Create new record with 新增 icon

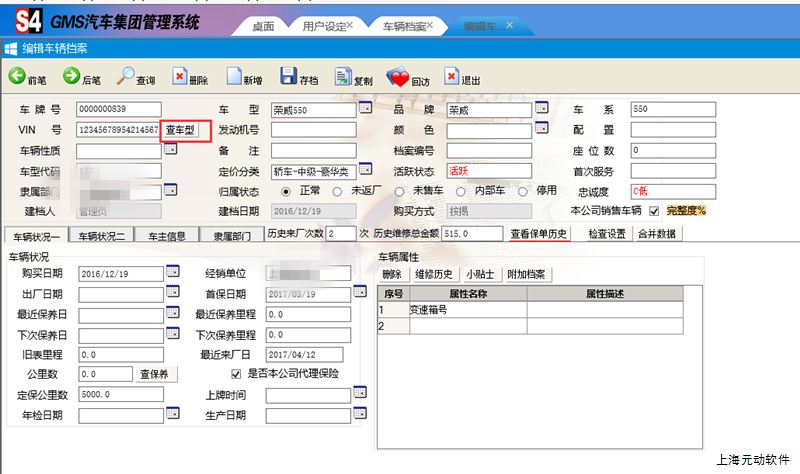[234, 76]
